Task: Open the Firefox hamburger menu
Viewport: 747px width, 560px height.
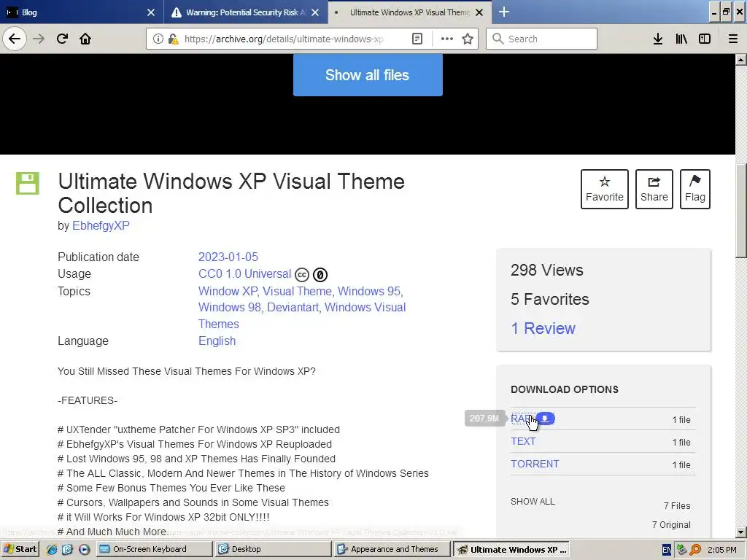Action: 732,39
